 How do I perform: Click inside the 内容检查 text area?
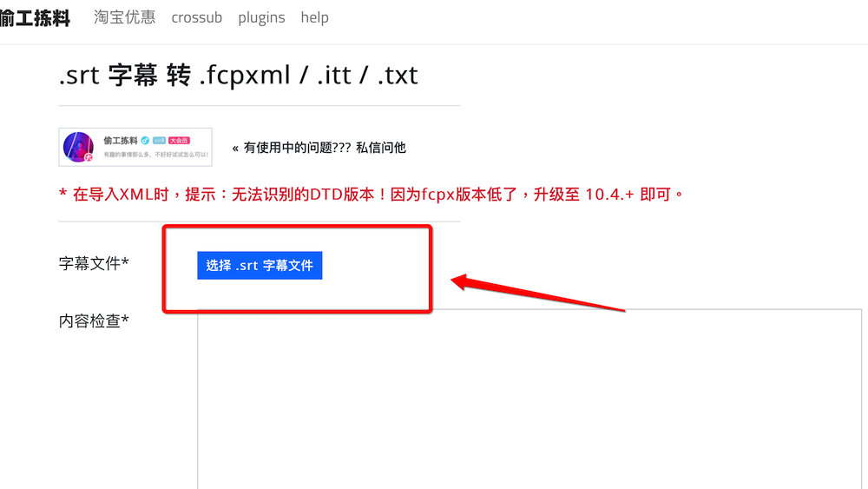(529, 399)
